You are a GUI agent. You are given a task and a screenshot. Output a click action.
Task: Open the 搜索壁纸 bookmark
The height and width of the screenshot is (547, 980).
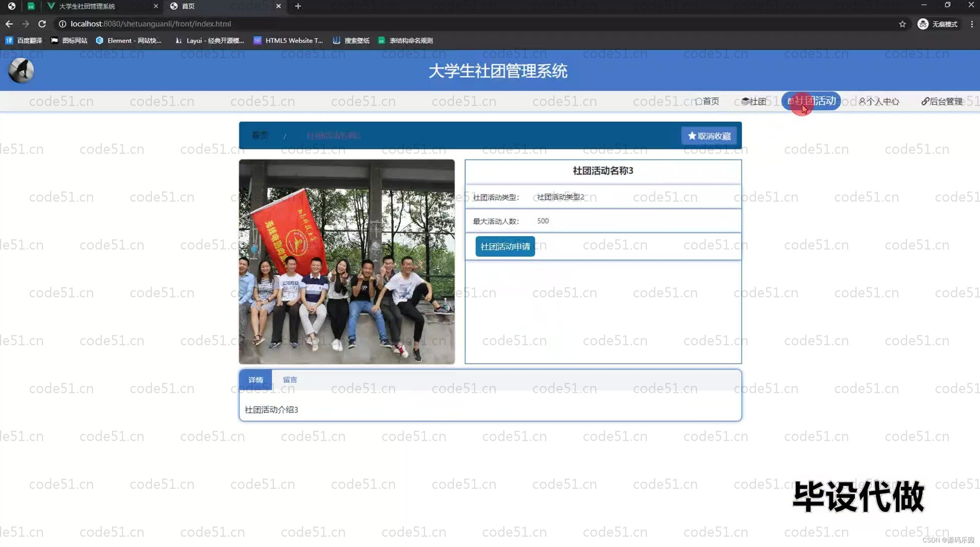(336, 40)
